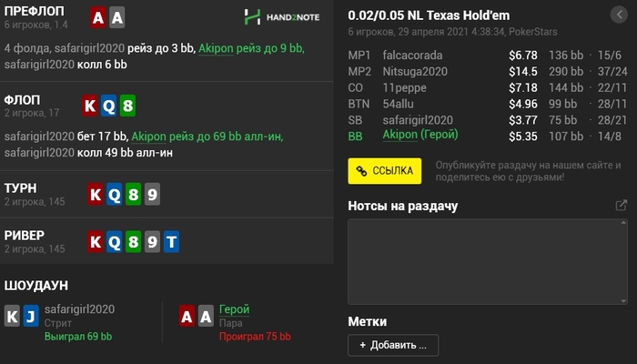
Task: Select the Nitsuga2020 player row
Action: pyautogui.click(x=487, y=72)
